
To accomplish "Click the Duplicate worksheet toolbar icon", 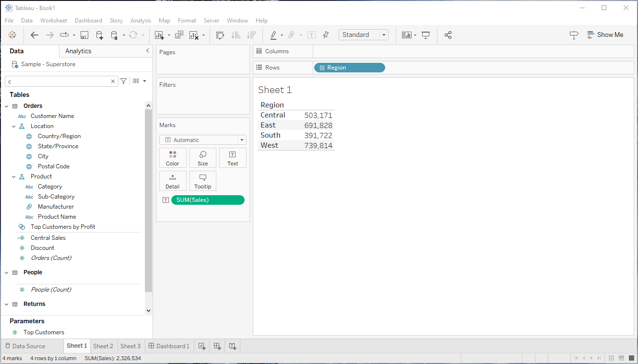I will tap(179, 35).
